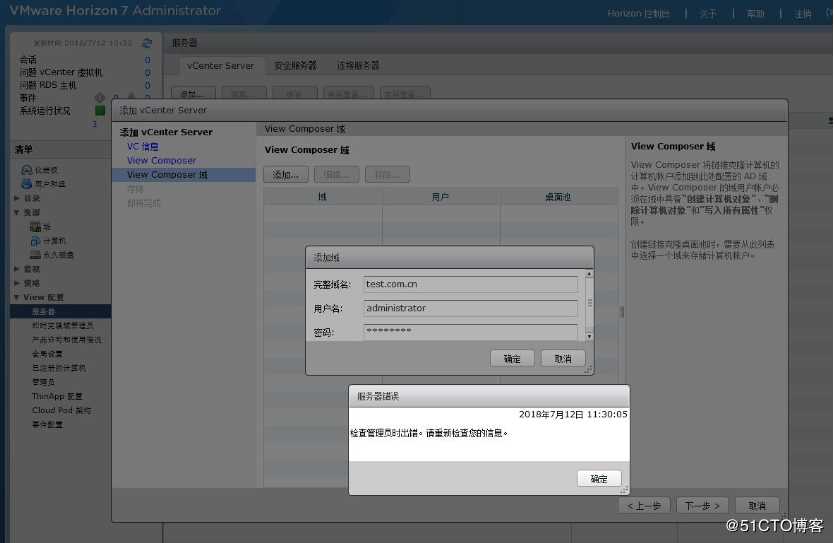
Task: Select the View Composer wizard step
Action: (x=161, y=160)
